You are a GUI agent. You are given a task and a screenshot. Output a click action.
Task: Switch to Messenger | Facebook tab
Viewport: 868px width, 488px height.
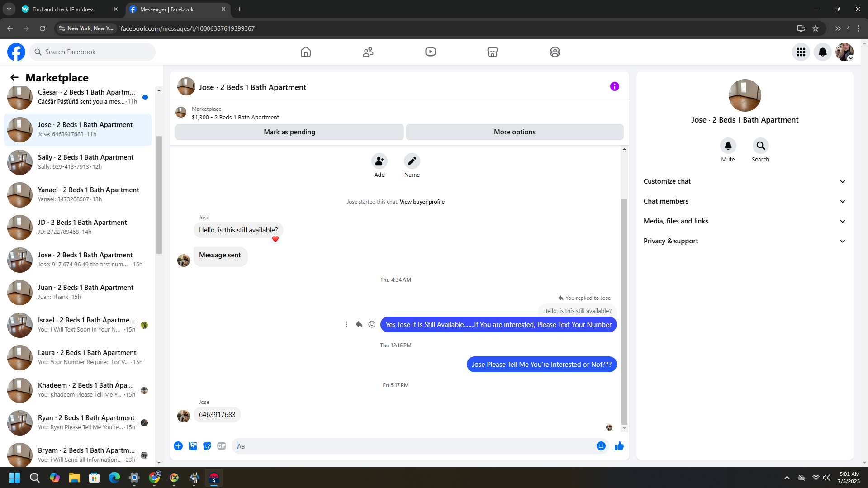tap(177, 9)
